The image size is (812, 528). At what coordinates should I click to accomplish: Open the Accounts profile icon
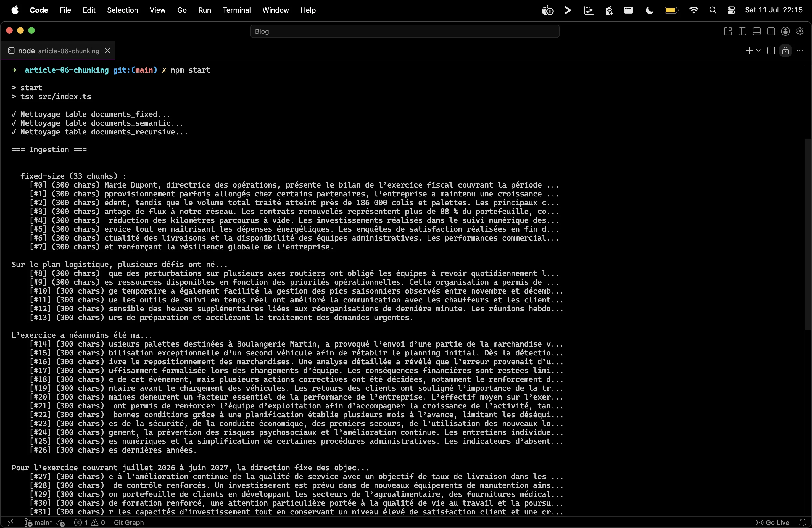[x=785, y=31]
